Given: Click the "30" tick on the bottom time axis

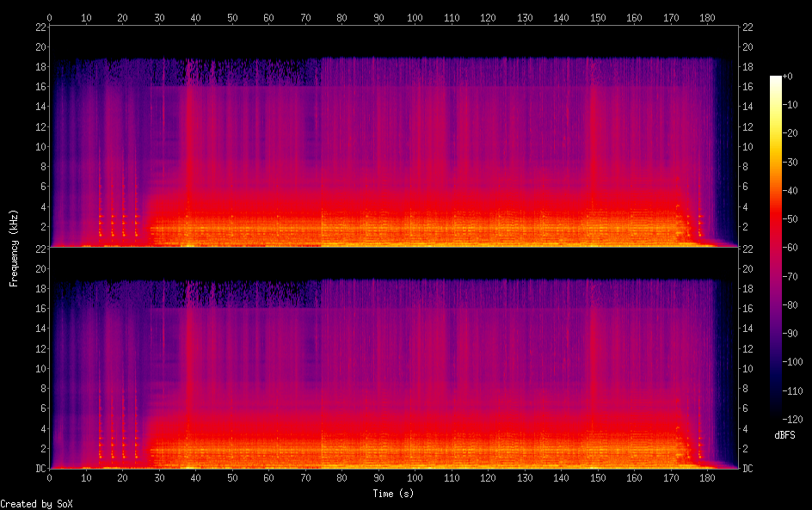Looking at the screenshot, I should (x=159, y=478).
